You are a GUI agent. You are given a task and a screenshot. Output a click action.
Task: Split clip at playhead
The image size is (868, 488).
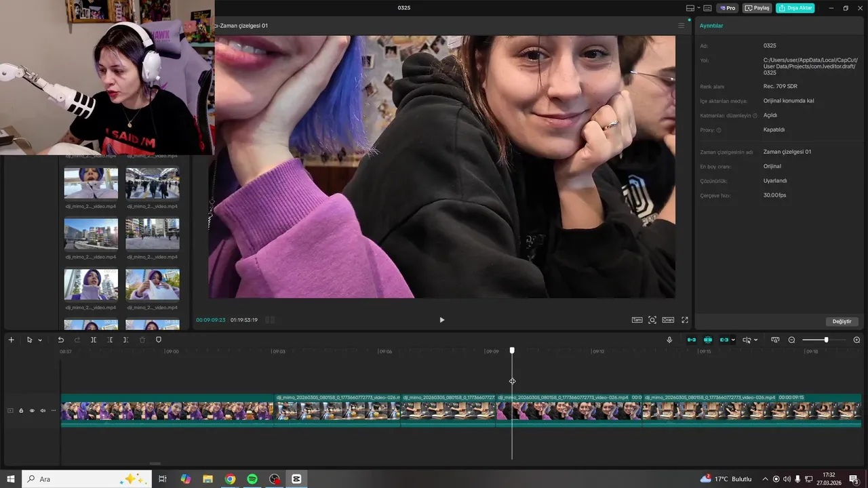(x=94, y=340)
